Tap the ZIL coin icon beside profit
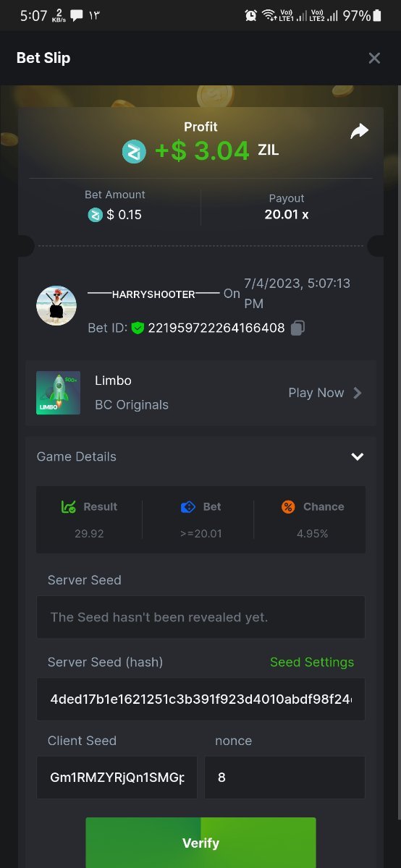 pyautogui.click(x=134, y=151)
